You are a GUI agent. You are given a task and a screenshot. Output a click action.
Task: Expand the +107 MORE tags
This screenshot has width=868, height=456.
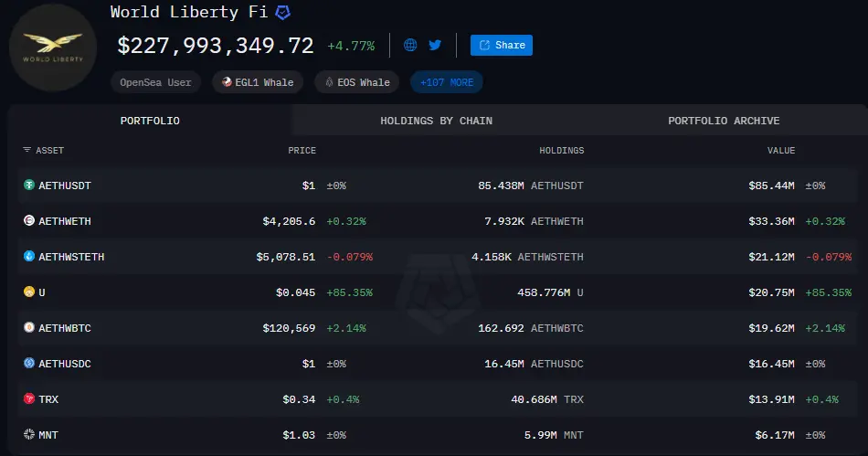[x=446, y=82]
